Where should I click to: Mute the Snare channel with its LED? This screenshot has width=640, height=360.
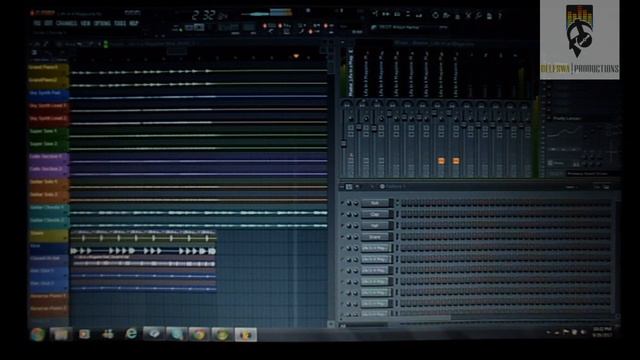pos(342,237)
